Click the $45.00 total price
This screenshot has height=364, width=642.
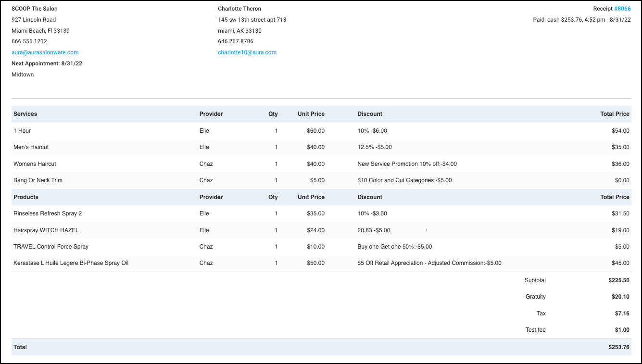point(620,263)
